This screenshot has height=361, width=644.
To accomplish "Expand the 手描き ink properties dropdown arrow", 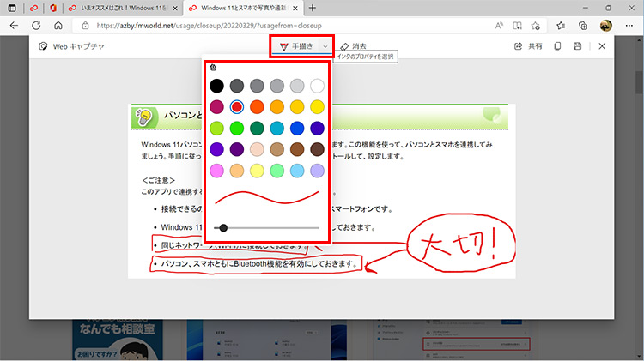I will click(x=325, y=46).
